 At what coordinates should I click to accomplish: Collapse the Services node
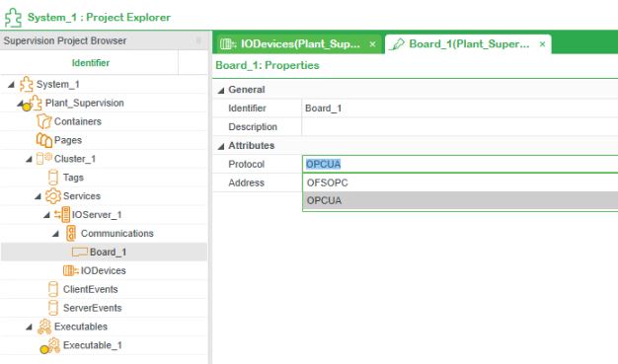[39, 196]
